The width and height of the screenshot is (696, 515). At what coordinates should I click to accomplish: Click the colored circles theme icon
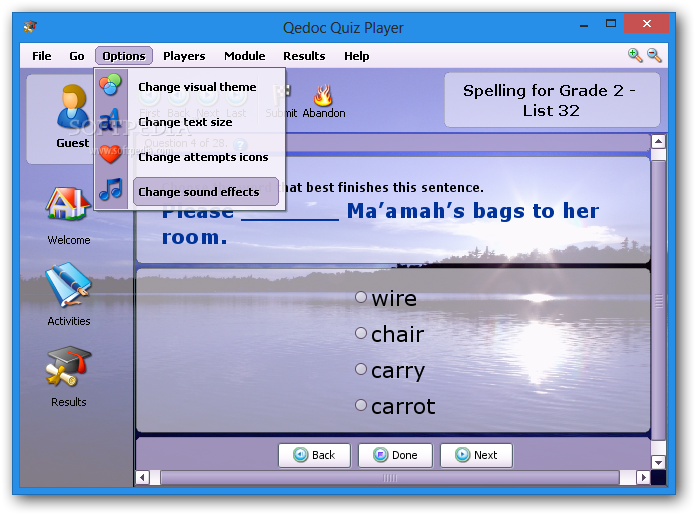[x=110, y=84]
